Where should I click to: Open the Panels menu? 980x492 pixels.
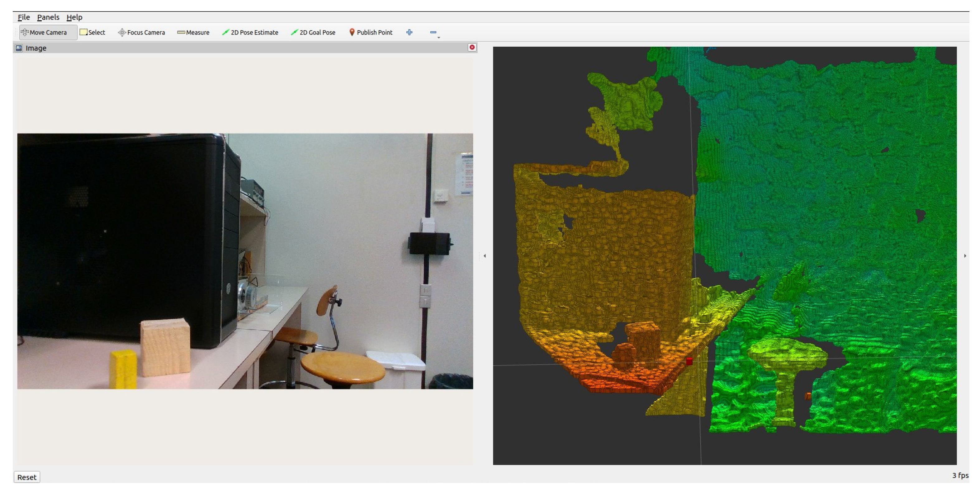tap(48, 17)
